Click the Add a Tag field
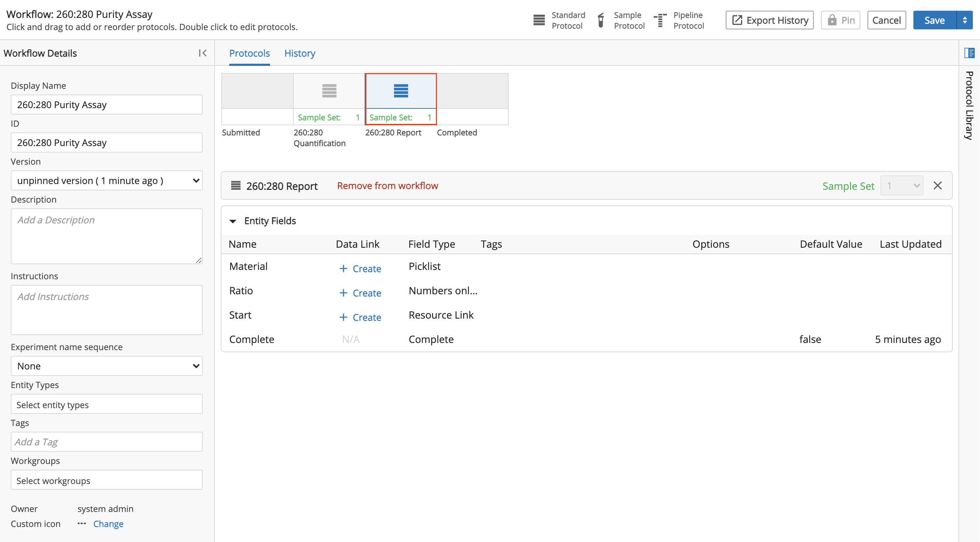 pyautogui.click(x=106, y=442)
